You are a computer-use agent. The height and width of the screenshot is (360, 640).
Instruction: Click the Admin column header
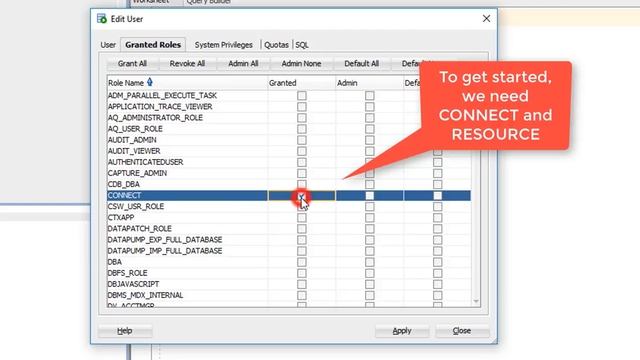click(x=369, y=83)
